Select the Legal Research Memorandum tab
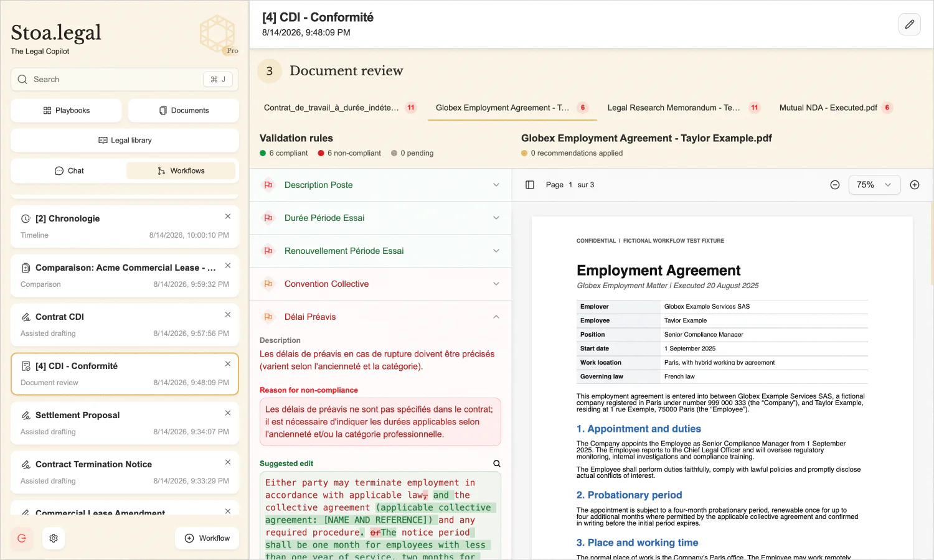934x560 pixels. click(x=684, y=108)
